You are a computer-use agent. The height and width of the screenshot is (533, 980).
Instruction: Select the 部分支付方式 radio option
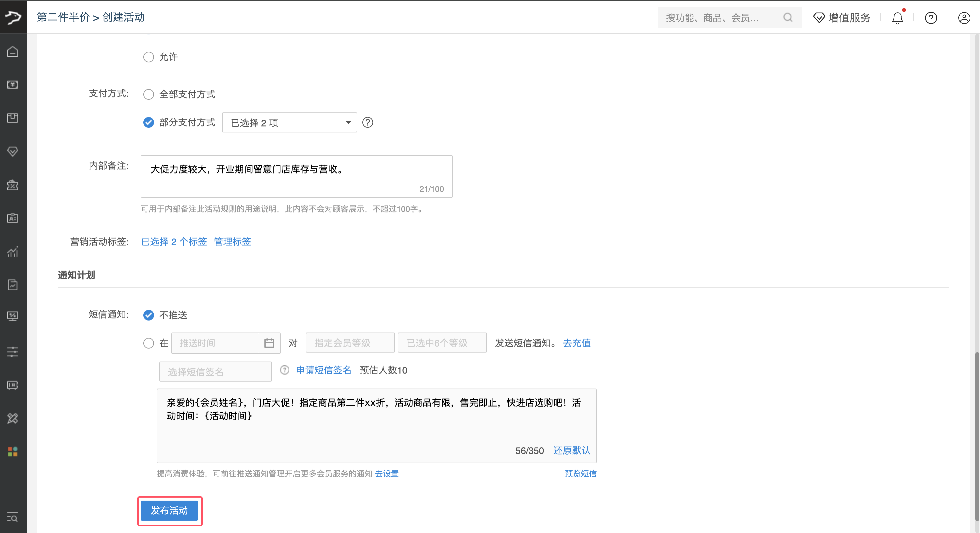pos(149,123)
